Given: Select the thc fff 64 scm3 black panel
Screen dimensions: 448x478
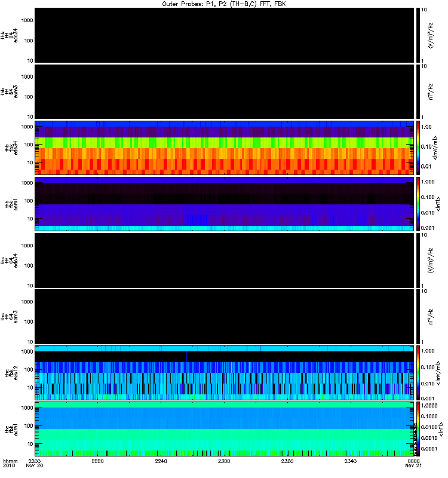Looking at the screenshot, I should 224,317.
